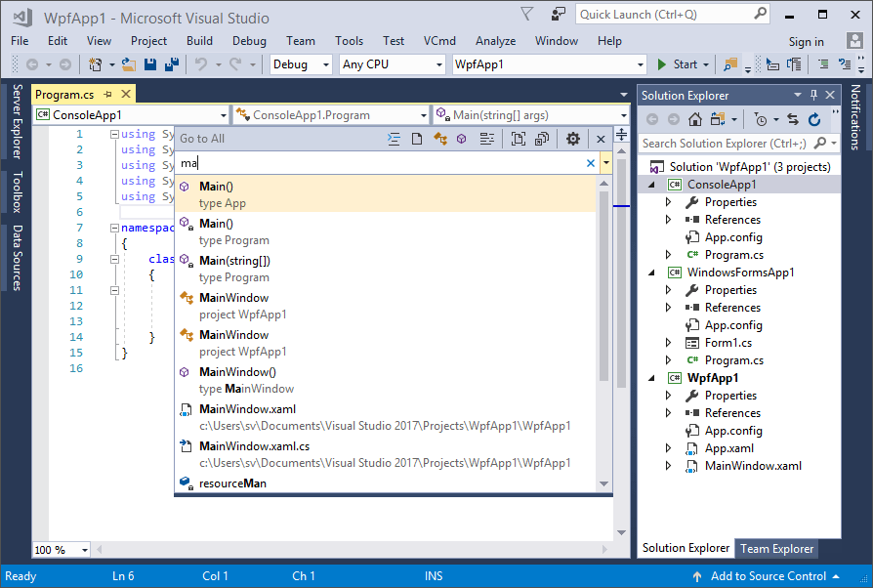Screen dimensions: 873x588
Task: Open the Any CPU platform dropdown
Action: point(393,64)
